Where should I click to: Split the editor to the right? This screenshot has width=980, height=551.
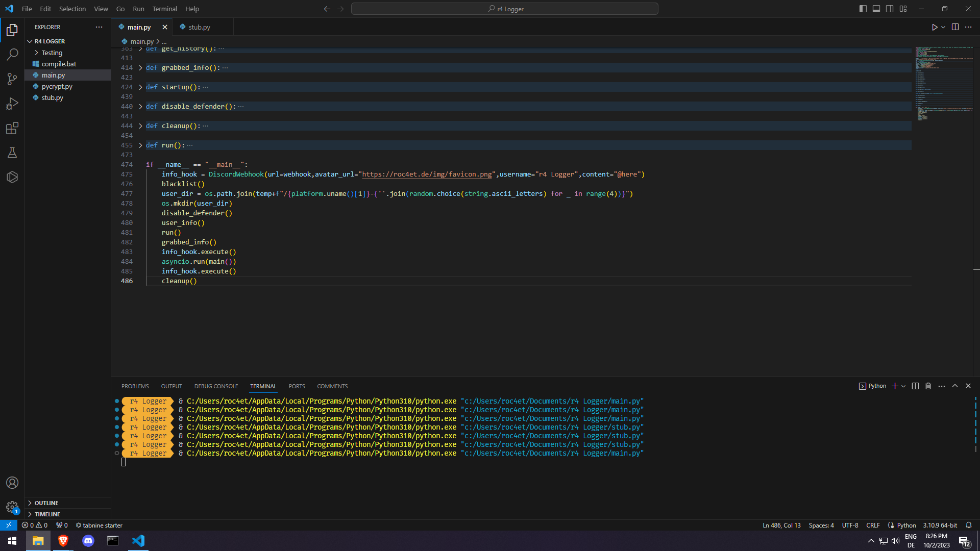coord(955,27)
